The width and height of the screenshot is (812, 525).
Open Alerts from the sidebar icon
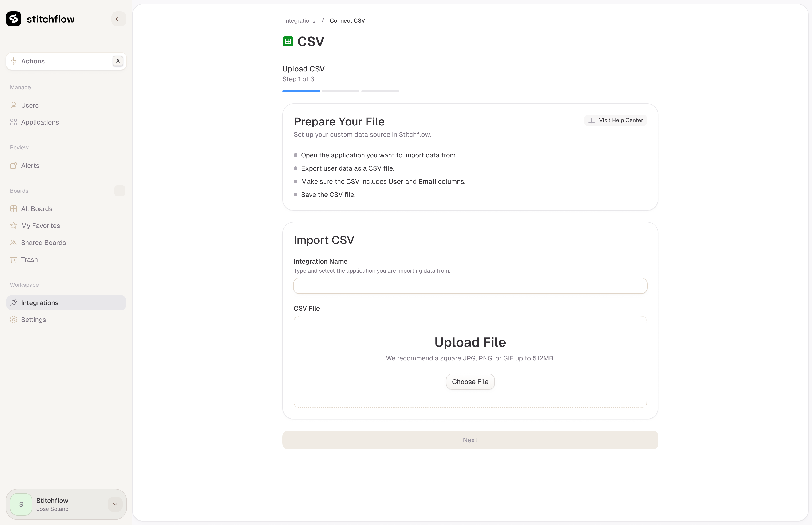pos(14,165)
